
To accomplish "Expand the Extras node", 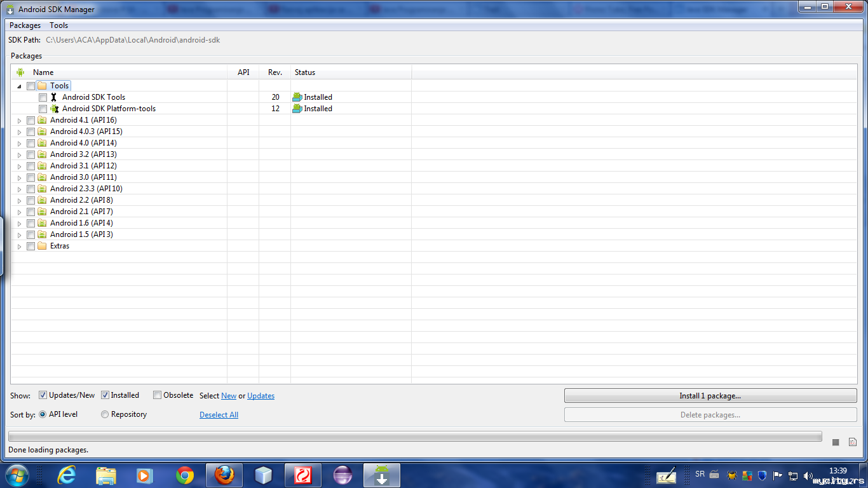I will pos(19,247).
